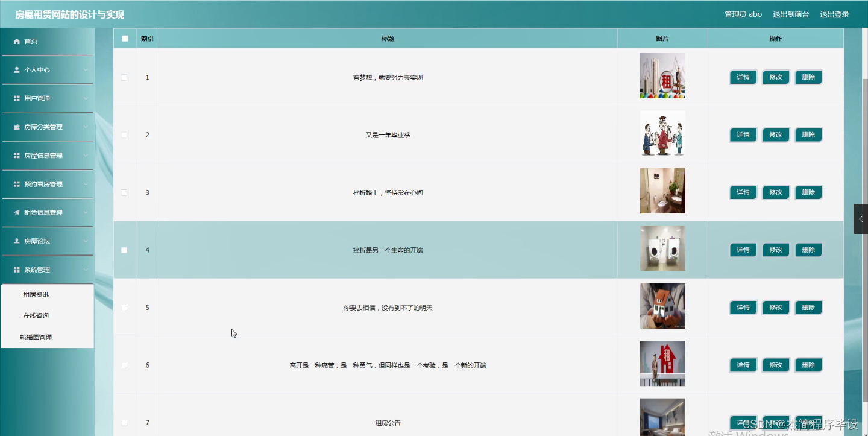Open the 轮播图管理 menu item

coord(36,336)
